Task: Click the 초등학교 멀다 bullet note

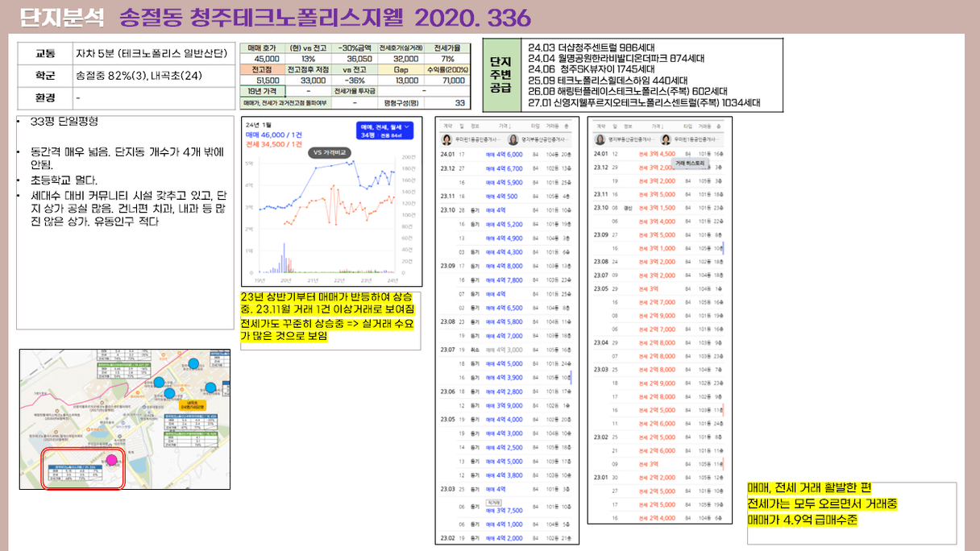Action: [64, 180]
